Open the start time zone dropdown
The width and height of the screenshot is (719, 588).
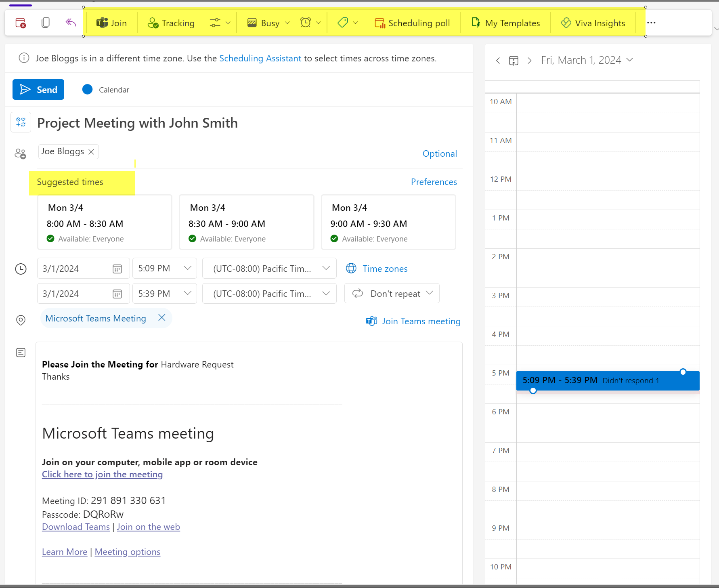[x=269, y=268]
